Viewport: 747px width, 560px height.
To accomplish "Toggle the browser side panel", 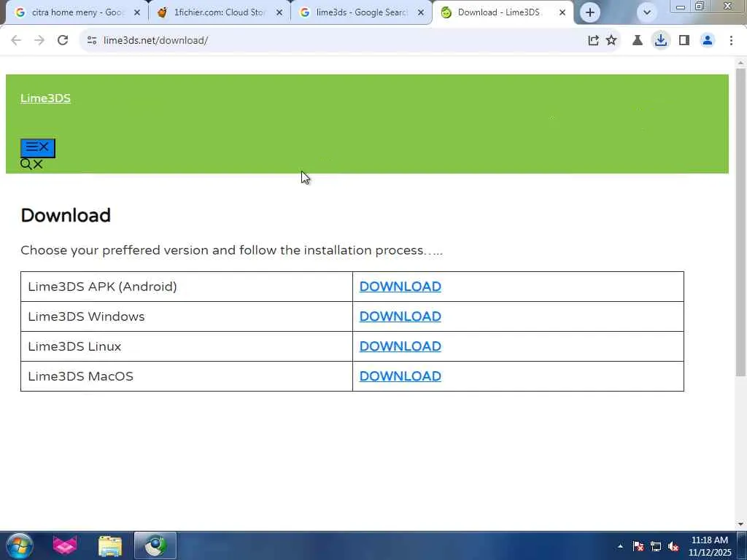I will coord(684,41).
